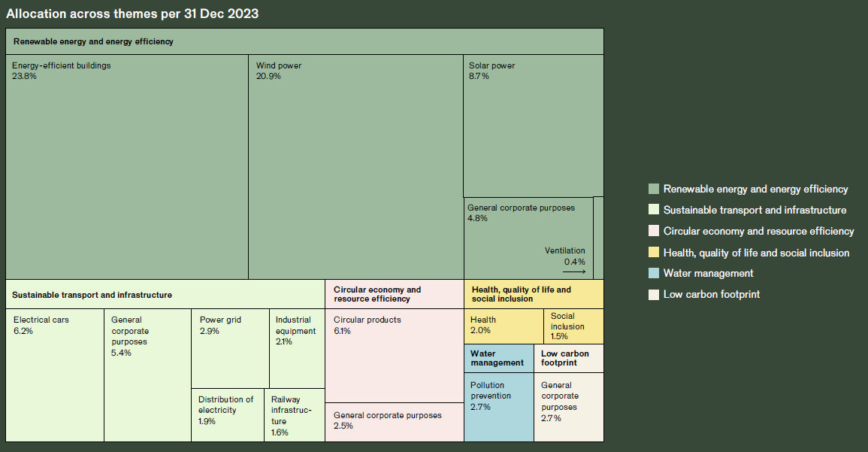Click the Sustainable transport legend color swatch

click(x=653, y=211)
